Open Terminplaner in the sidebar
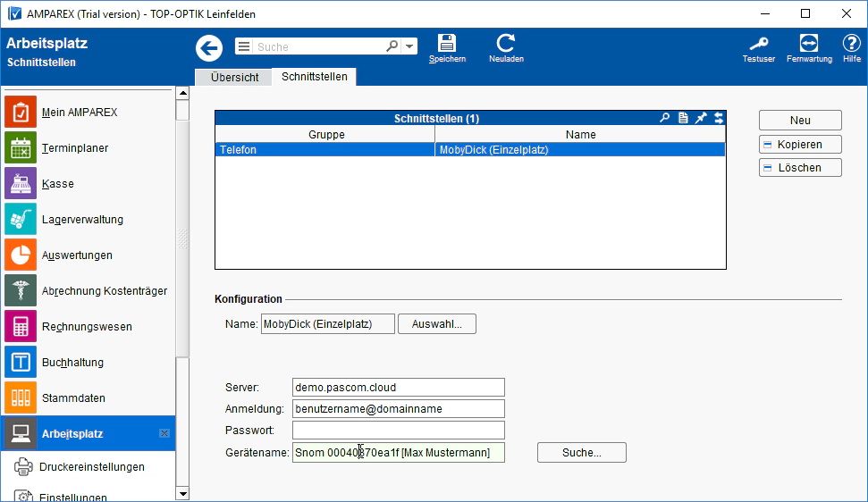The width and height of the screenshot is (868, 502). (75, 148)
